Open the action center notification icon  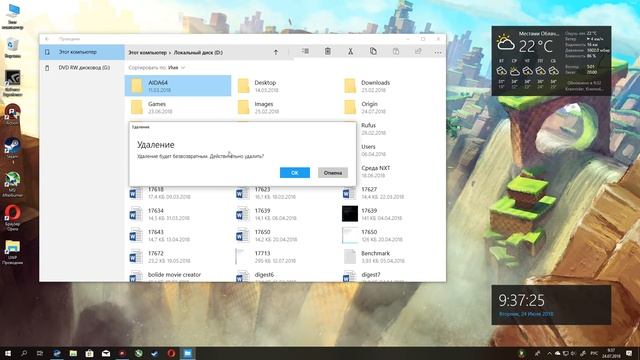[629, 353]
